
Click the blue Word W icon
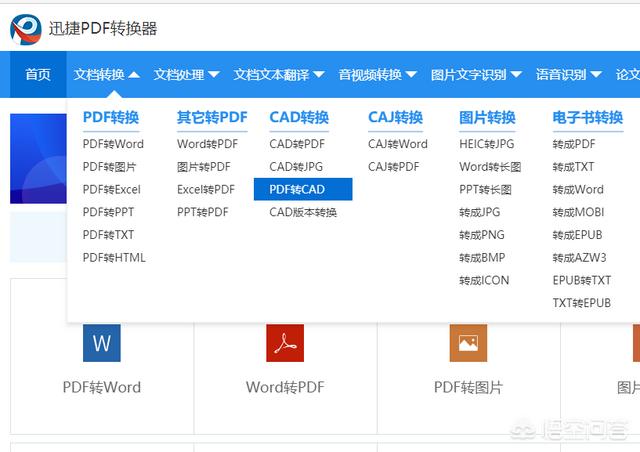click(102, 343)
